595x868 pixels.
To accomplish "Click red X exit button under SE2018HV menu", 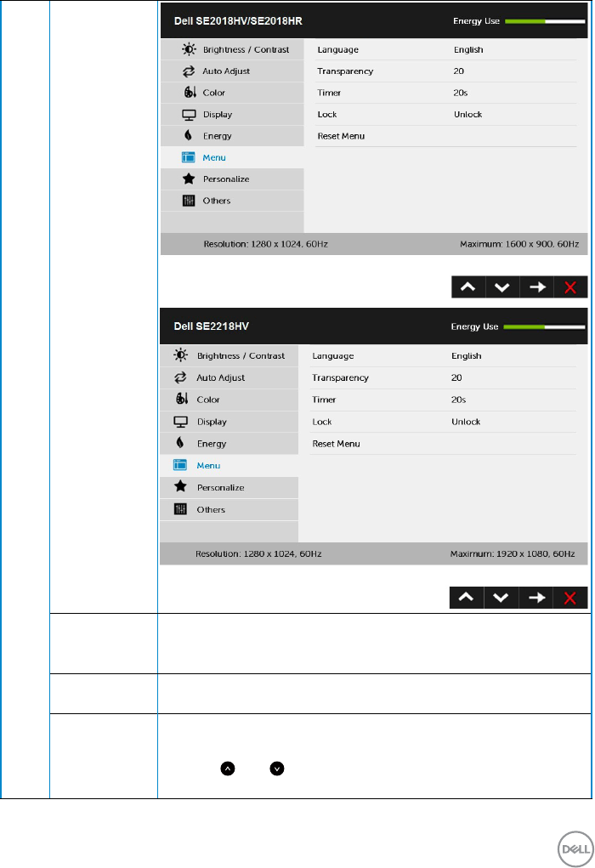I will tap(570, 286).
